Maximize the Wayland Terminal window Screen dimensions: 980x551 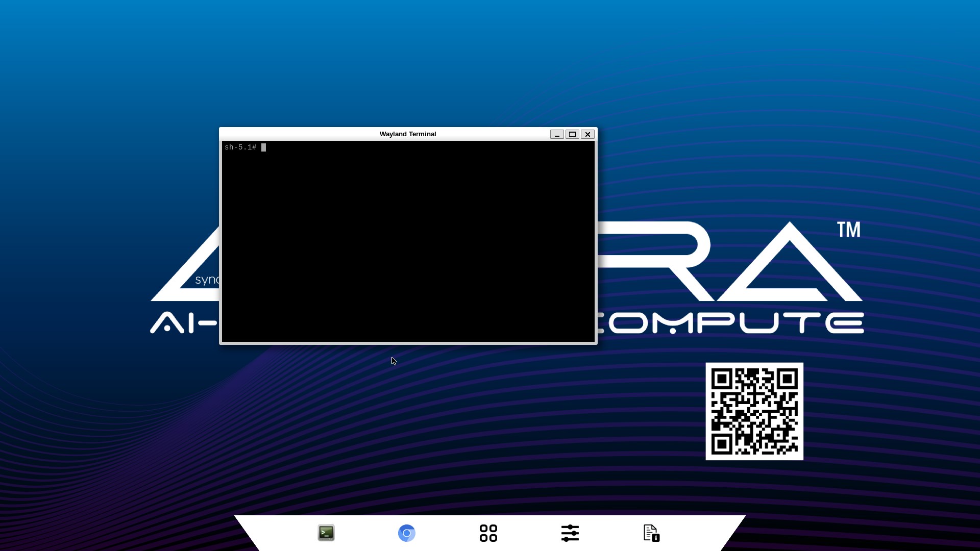pos(572,134)
